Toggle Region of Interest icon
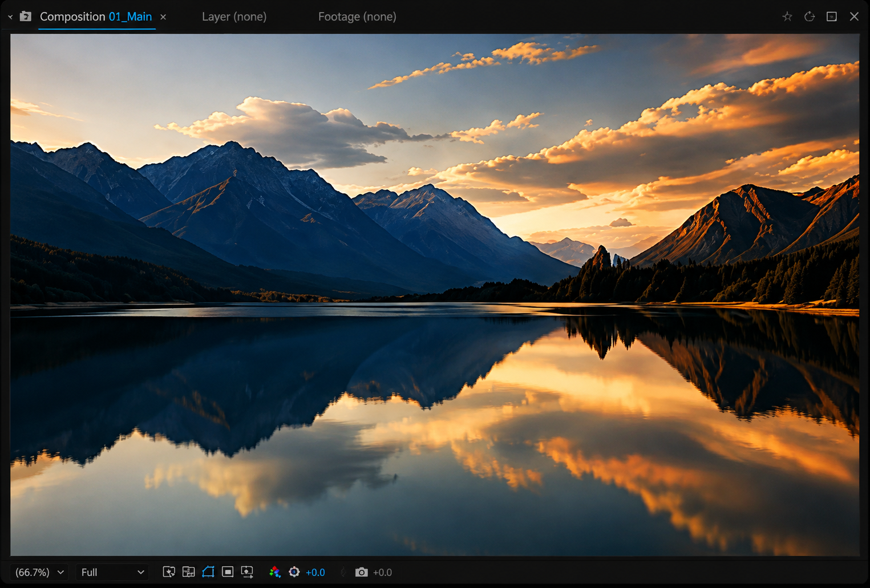The width and height of the screenshot is (870, 588). 228,572
